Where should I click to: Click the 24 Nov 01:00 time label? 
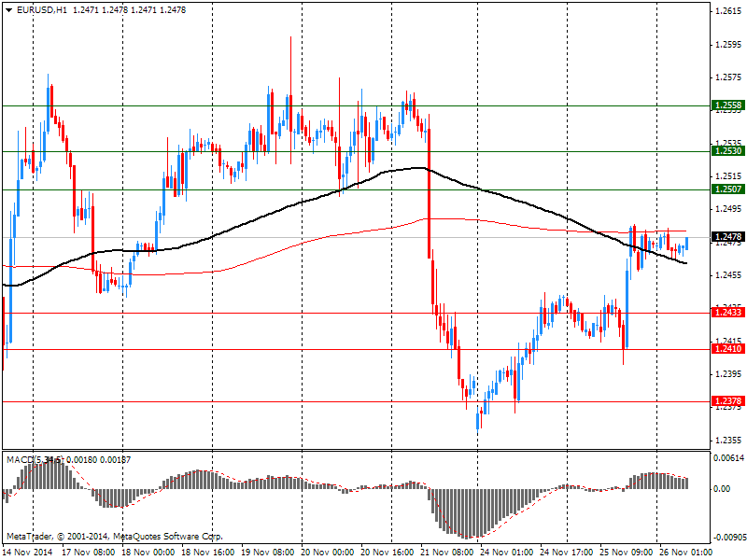(x=506, y=553)
